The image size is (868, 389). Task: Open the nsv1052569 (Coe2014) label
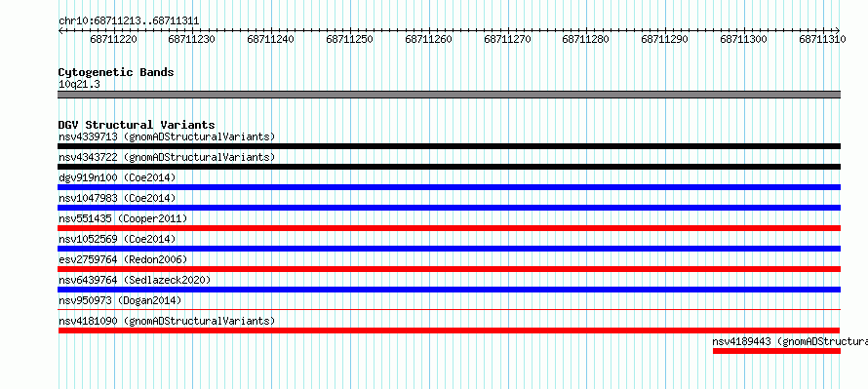tap(117, 239)
